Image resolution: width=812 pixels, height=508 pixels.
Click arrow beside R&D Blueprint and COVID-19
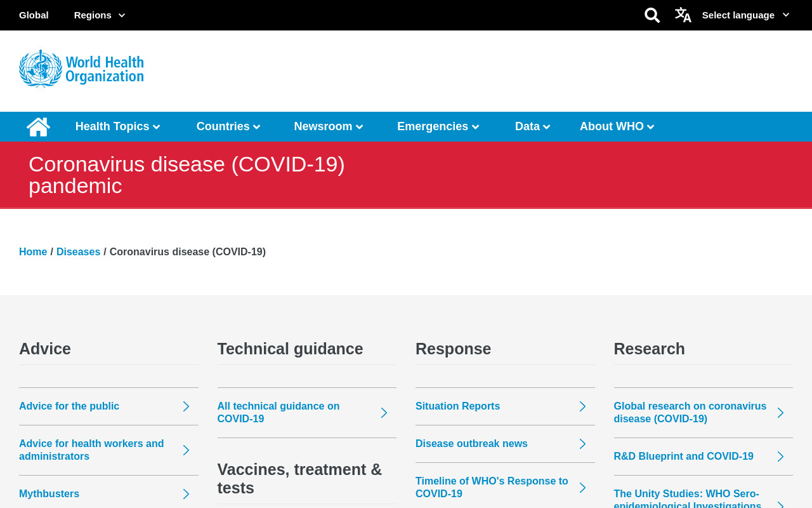click(x=780, y=457)
